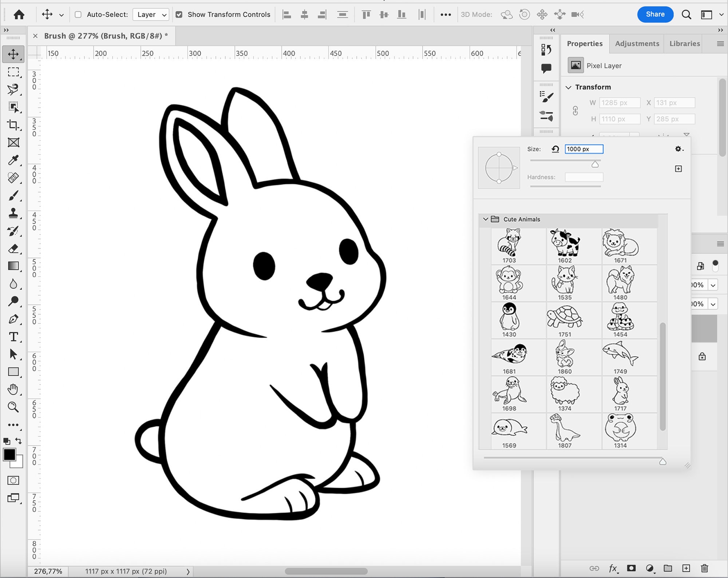Collapse the Cute Animals brush folder
This screenshot has height=578, width=728.
pyautogui.click(x=486, y=219)
